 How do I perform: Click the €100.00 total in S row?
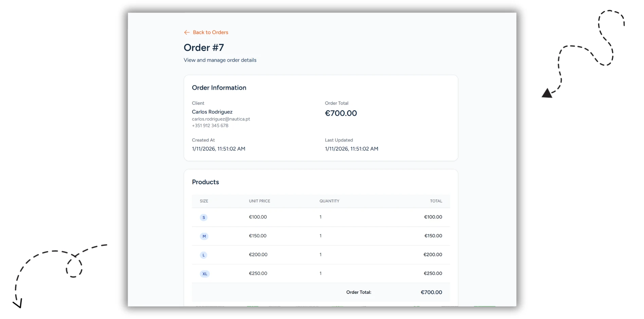pos(433,217)
